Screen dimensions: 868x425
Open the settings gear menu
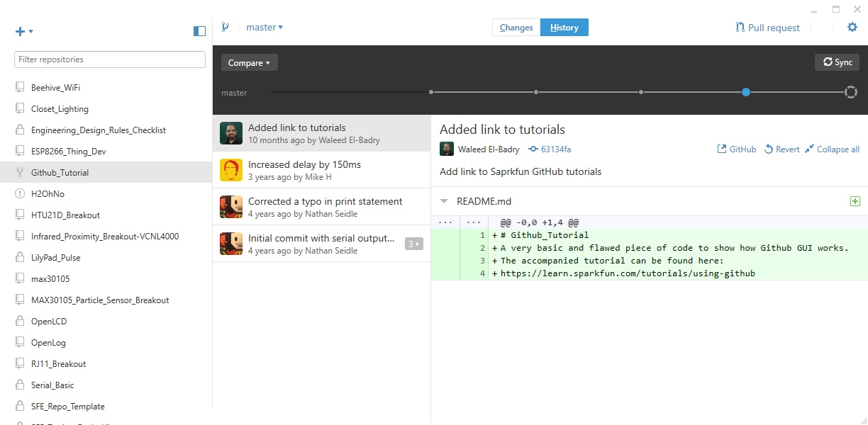tap(852, 27)
